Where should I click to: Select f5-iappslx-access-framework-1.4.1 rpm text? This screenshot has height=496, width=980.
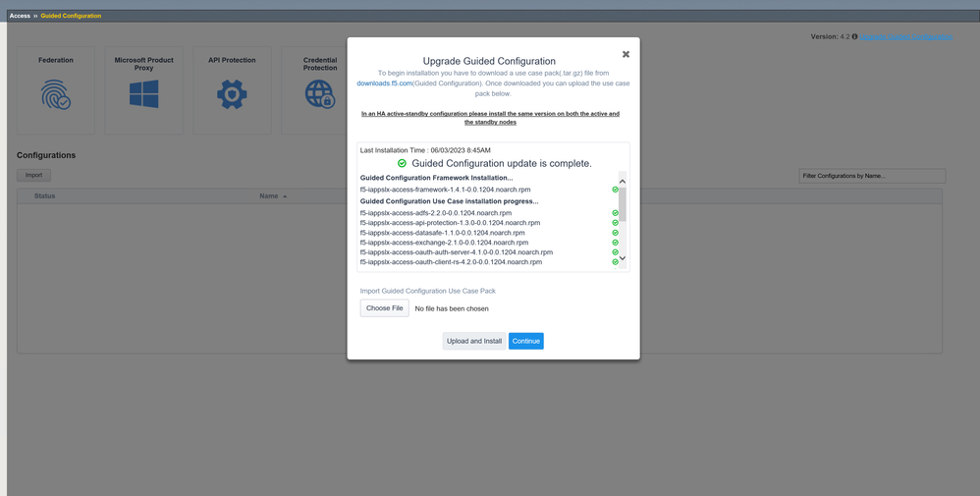click(x=445, y=190)
